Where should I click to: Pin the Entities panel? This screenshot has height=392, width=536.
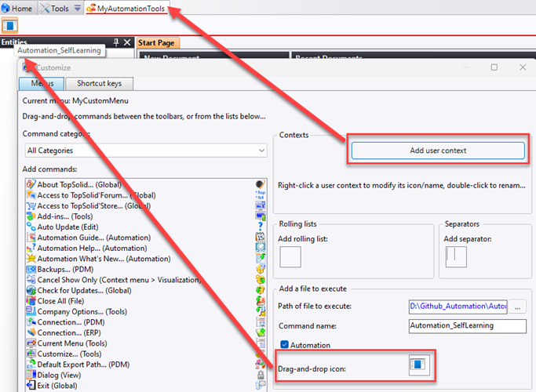pos(117,42)
